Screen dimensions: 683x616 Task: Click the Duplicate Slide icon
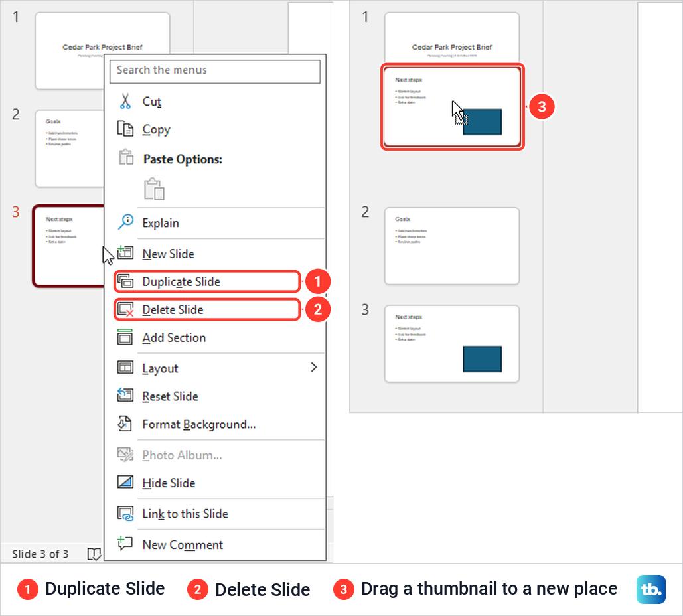125,281
